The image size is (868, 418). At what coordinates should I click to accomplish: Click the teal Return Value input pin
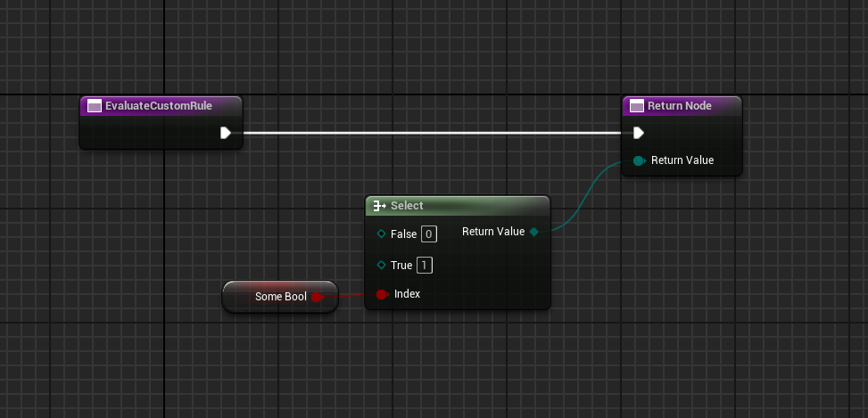click(x=639, y=160)
